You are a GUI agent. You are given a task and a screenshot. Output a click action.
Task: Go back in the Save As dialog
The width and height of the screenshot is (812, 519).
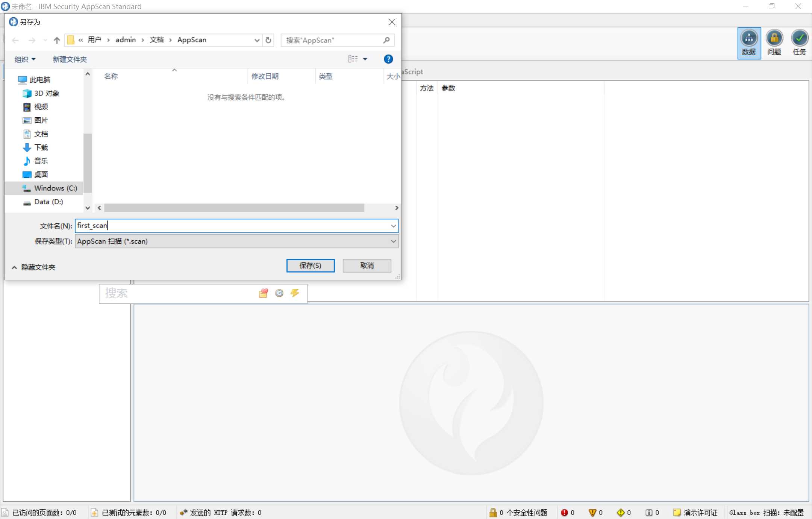tap(15, 40)
